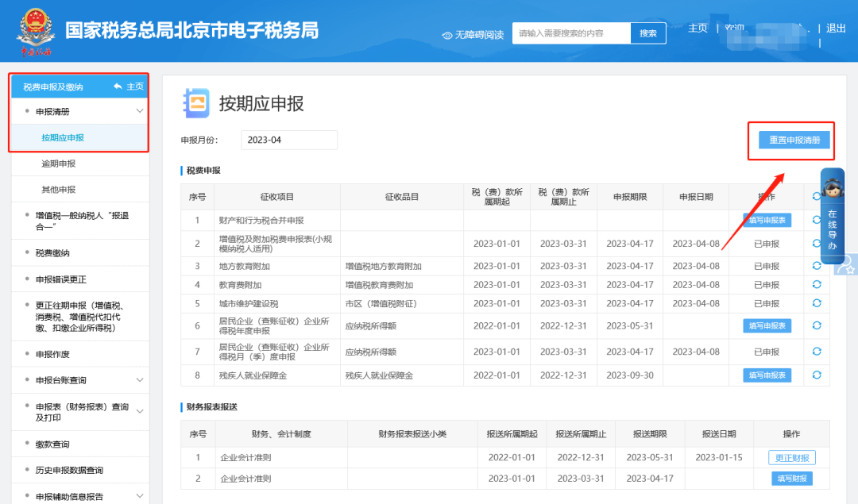Click the back arrow icon beside 主页 in sidebar
The width and height of the screenshot is (858, 504).
(118, 87)
